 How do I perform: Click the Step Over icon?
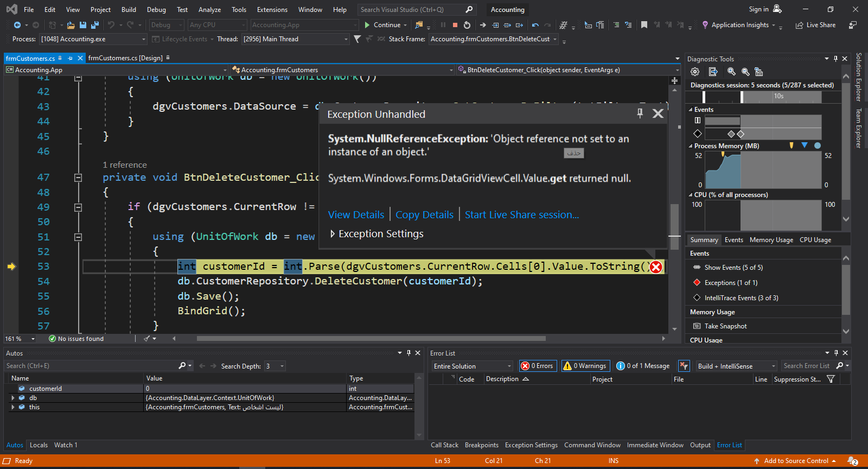click(x=507, y=25)
